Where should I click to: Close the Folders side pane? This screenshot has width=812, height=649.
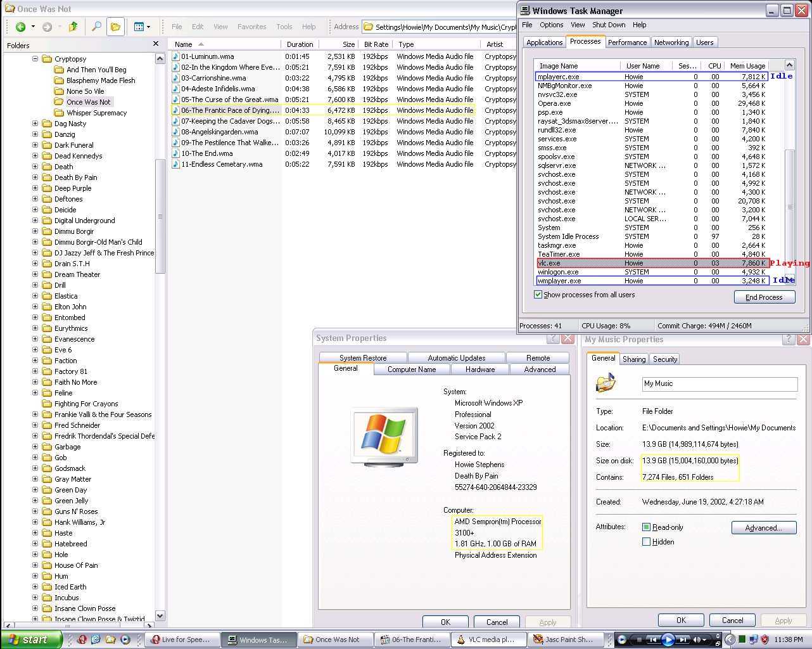(x=156, y=44)
